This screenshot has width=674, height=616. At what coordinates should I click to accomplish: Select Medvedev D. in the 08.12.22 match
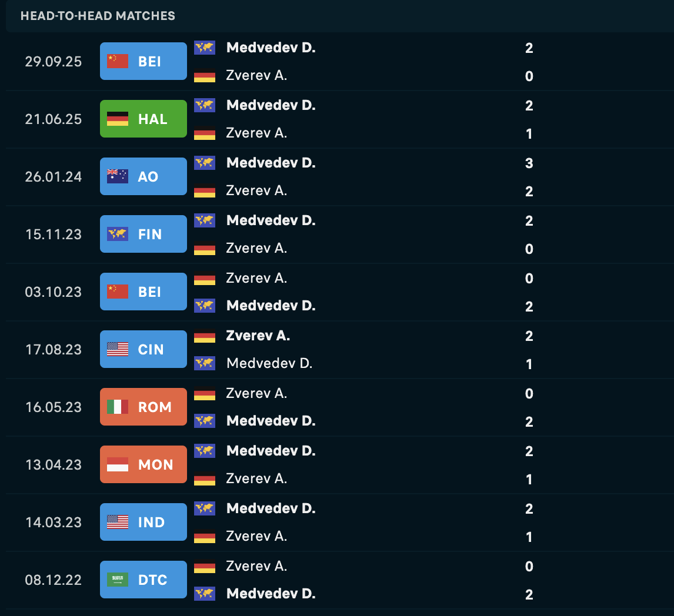271,593
